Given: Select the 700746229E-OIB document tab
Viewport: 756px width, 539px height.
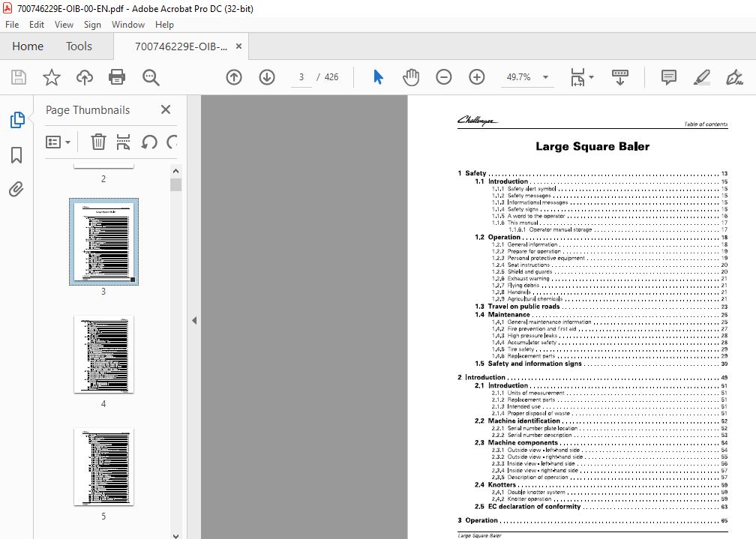Looking at the screenshot, I should 181,46.
